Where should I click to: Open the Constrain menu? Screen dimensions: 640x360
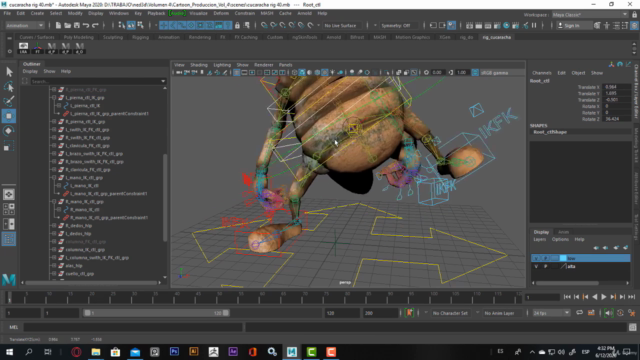[x=244, y=13]
